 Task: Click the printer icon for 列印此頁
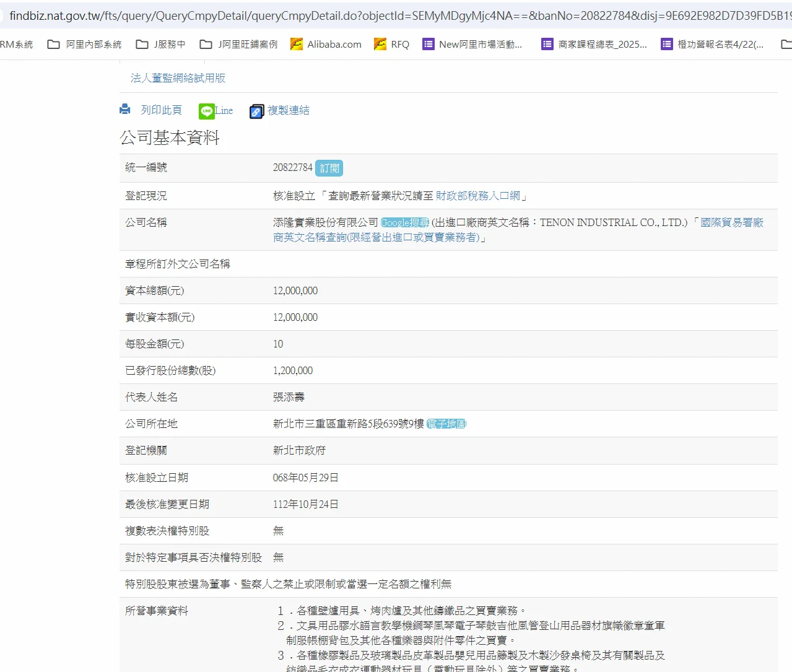125,110
